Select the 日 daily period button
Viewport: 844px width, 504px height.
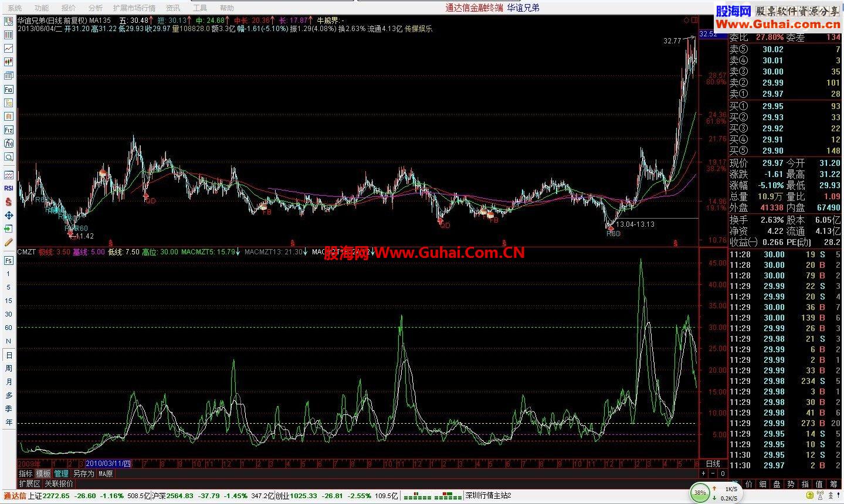(9, 355)
